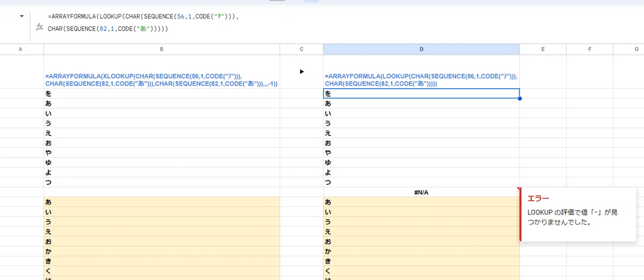Viewport: 644px width, 280px height.
Task: Open the name box dropdown arrow
Action: click(22, 16)
